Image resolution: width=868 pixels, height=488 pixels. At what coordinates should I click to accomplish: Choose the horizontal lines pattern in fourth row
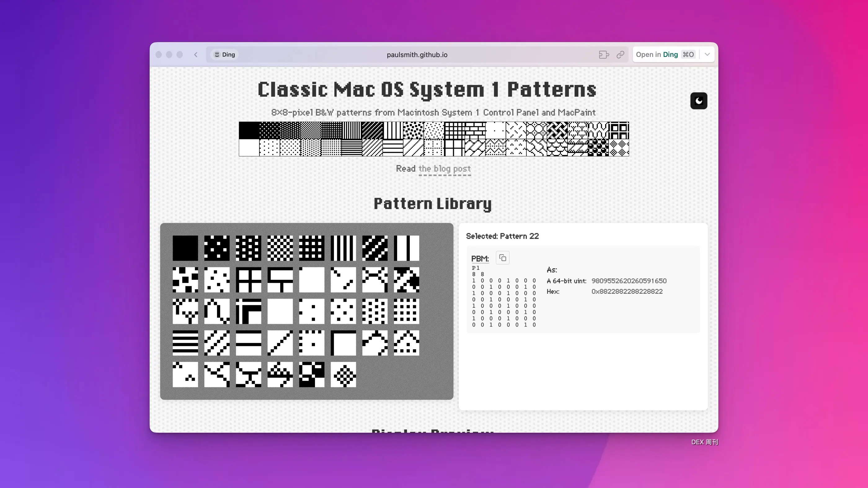(x=185, y=343)
